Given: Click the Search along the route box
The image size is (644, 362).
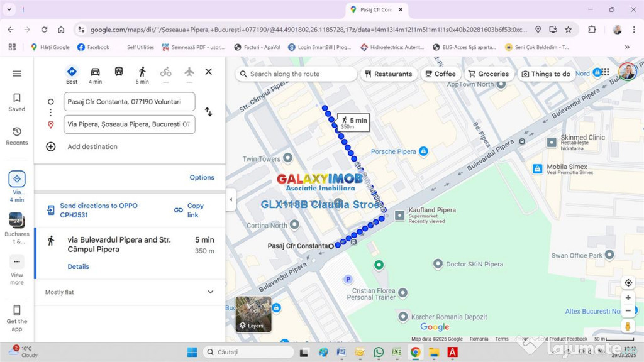Looking at the screenshot, I should (x=296, y=74).
